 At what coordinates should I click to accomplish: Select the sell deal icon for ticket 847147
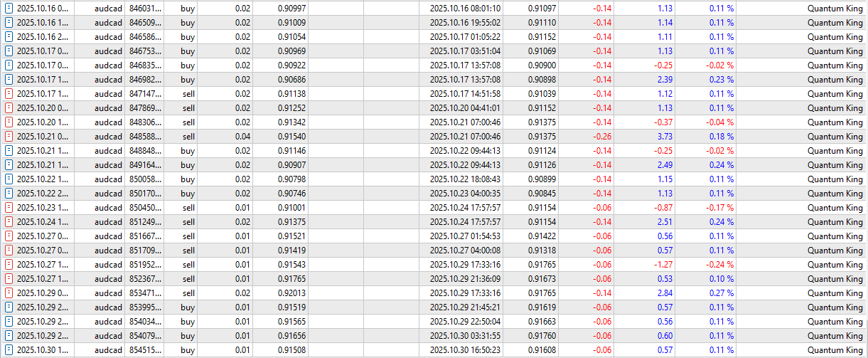click(x=9, y=94)
